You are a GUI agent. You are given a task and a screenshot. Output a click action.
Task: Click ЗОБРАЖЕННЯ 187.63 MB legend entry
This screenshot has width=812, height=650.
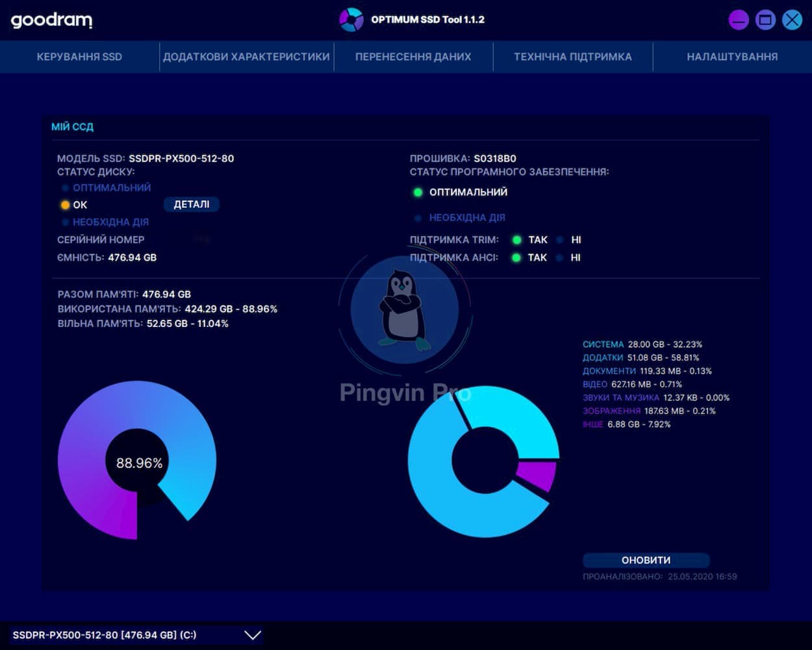(x=649, y=411)
